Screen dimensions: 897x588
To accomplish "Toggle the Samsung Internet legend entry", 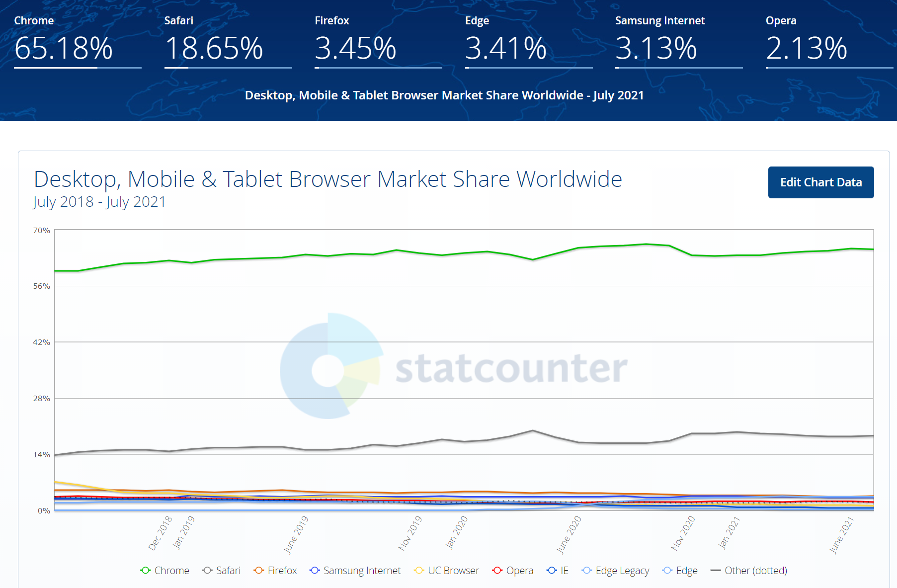I will coord(355,571).
